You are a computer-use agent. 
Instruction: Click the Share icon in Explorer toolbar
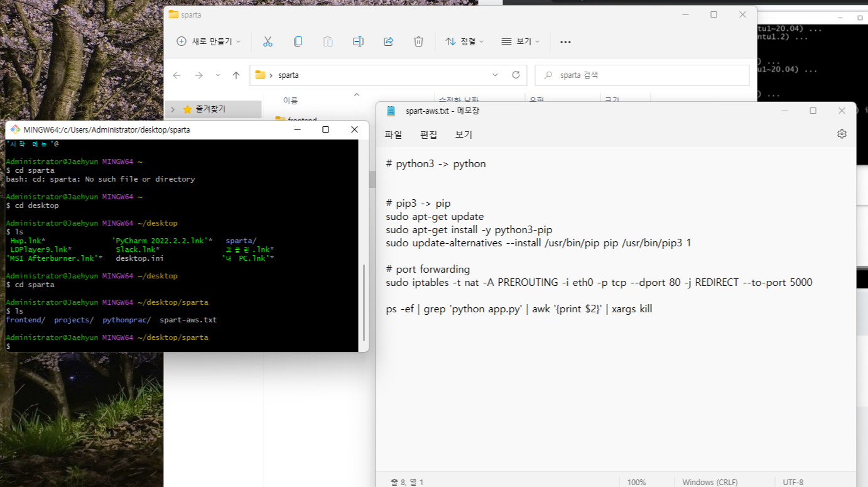[388, 41]
